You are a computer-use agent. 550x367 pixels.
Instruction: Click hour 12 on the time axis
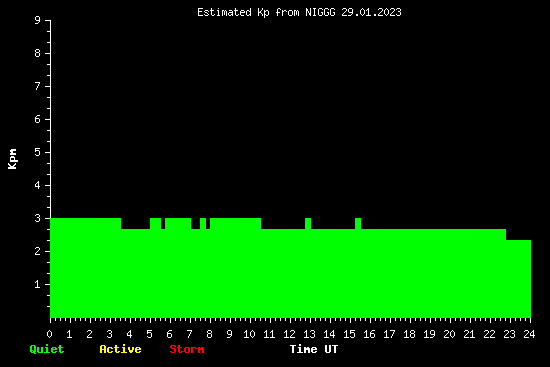pyautogui.click(x=289, y=334)
